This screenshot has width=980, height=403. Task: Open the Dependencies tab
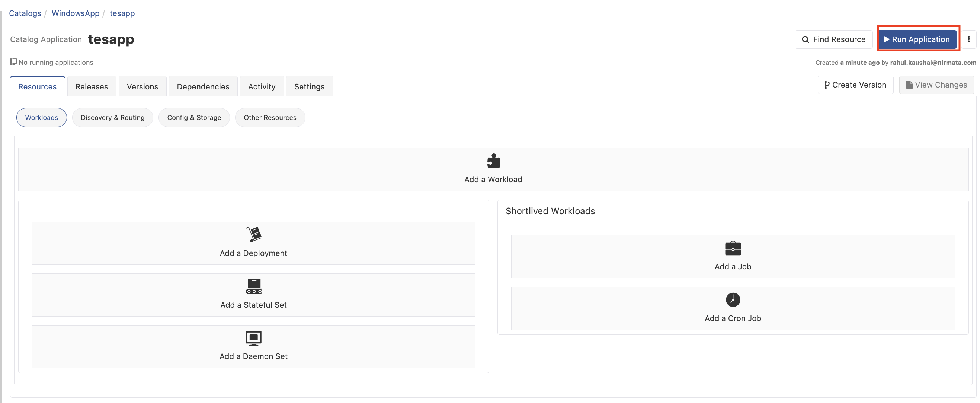click(x=203, y=86)
